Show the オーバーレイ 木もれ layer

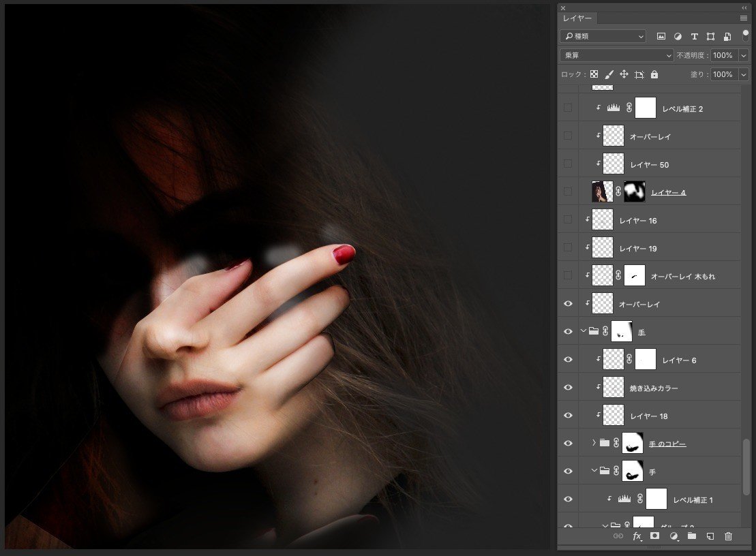(x=568, y=275)
